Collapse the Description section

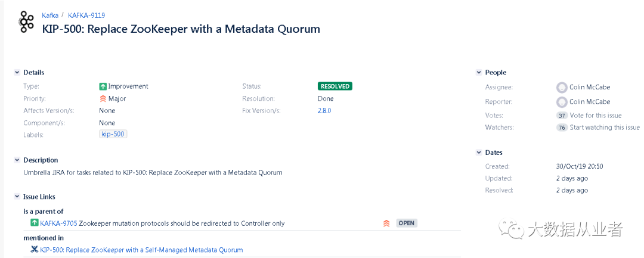coord(17,160)
